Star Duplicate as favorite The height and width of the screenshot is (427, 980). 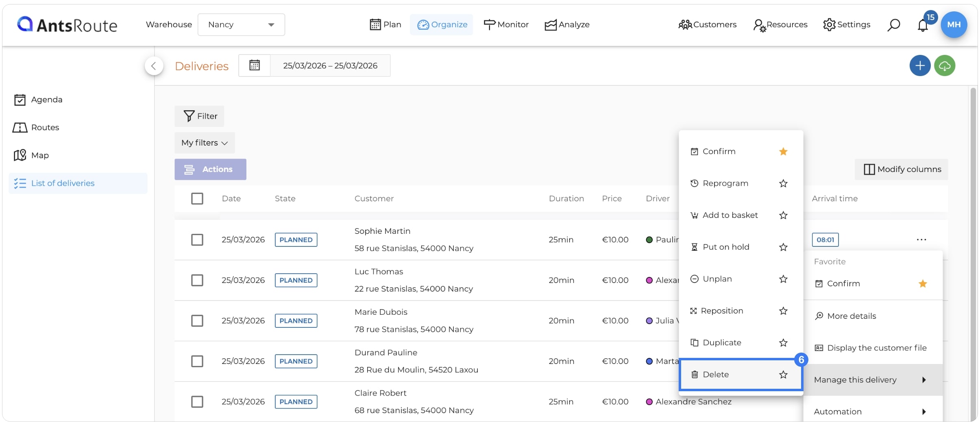click(783, 343)
